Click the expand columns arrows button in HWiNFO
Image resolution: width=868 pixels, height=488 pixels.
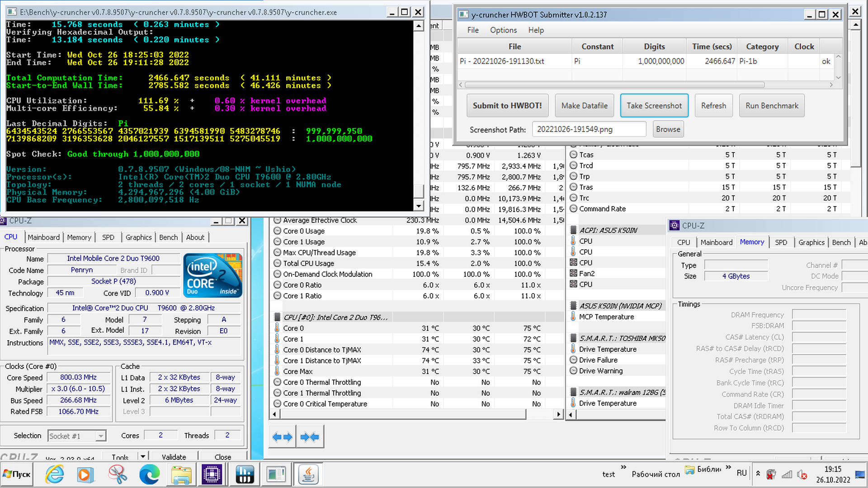[283, 437]
